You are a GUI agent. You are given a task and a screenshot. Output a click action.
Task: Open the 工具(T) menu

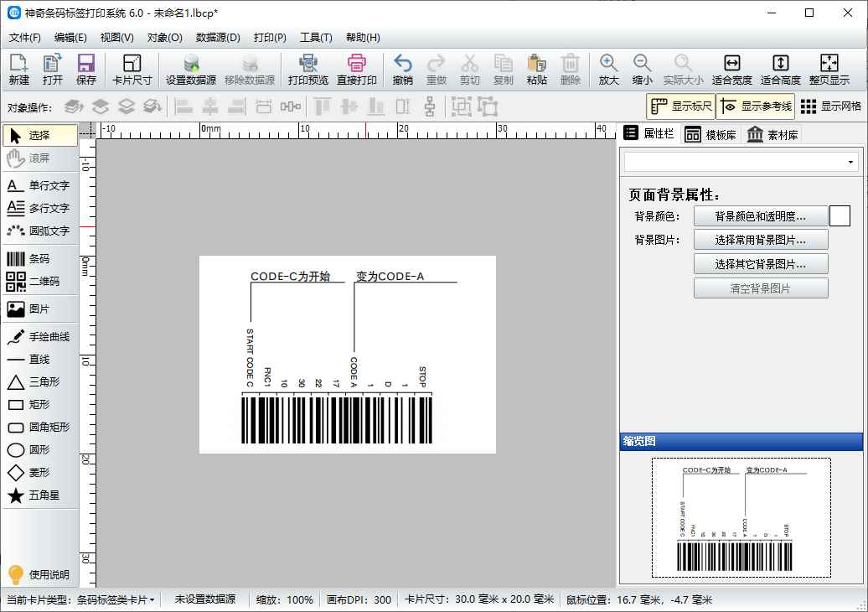316,38
